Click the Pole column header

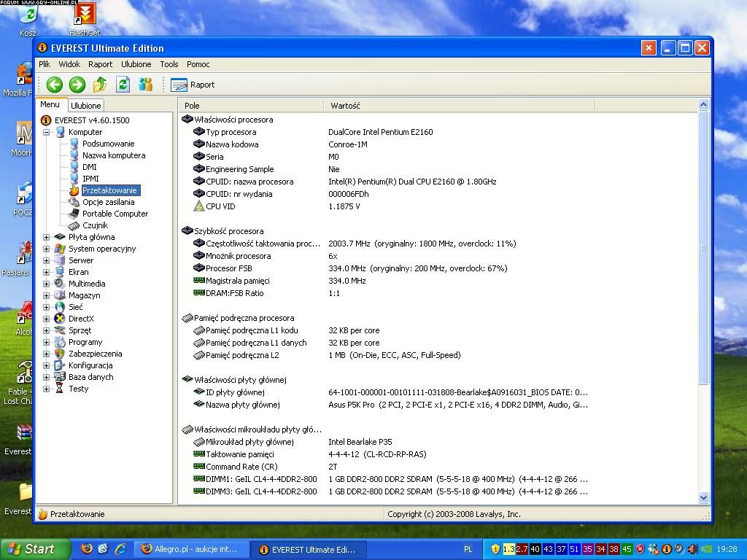point(252,106)
